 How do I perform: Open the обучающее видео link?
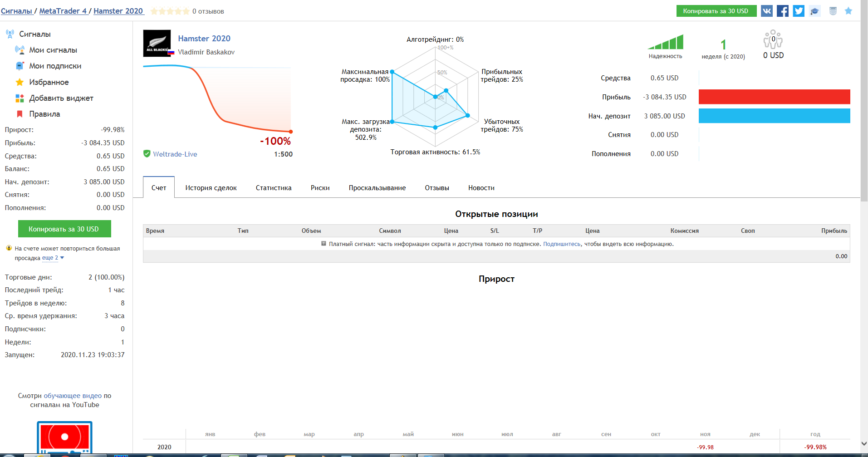pyautogui.click(x=73, y=396)
